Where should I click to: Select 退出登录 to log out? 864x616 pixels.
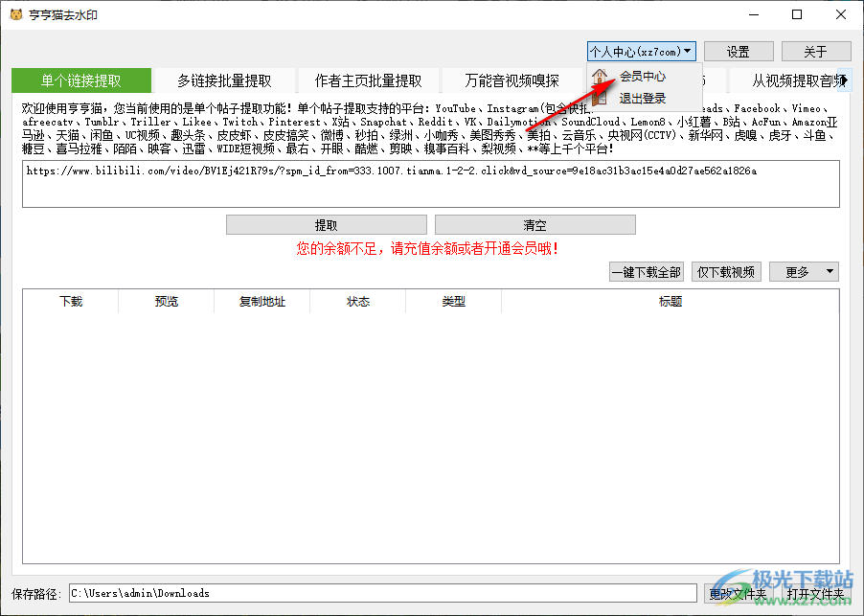(643, 98)
